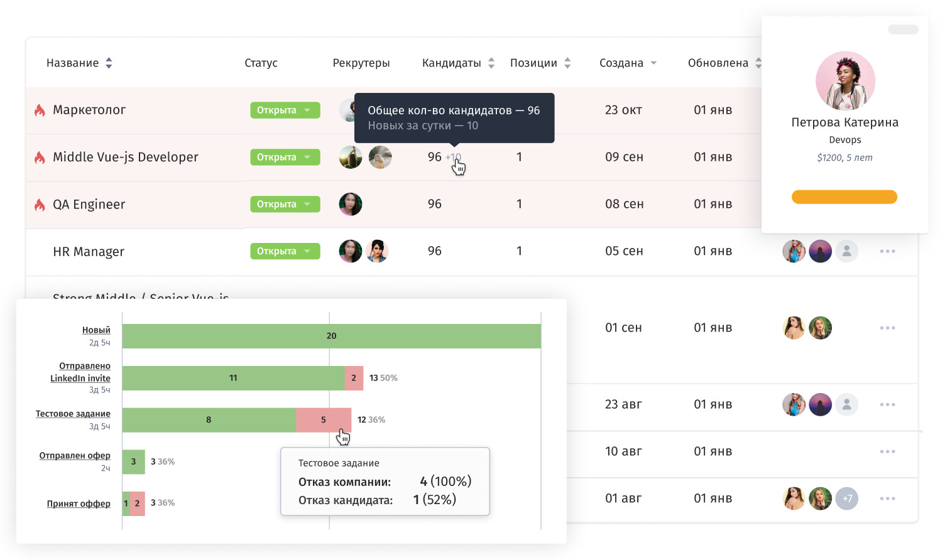Open the Новый stage link
The height and width of the screenshot is (560, 945).
tap(96, 330)
